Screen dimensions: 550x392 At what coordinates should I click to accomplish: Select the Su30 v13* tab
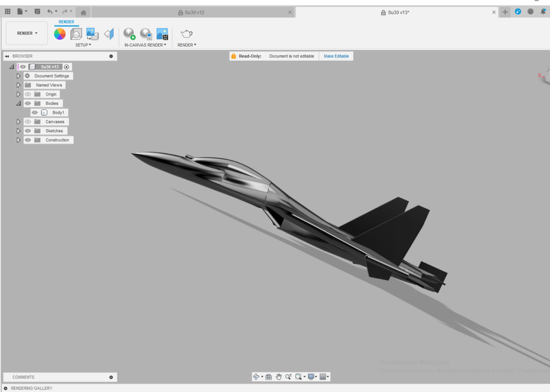point(398,12)
